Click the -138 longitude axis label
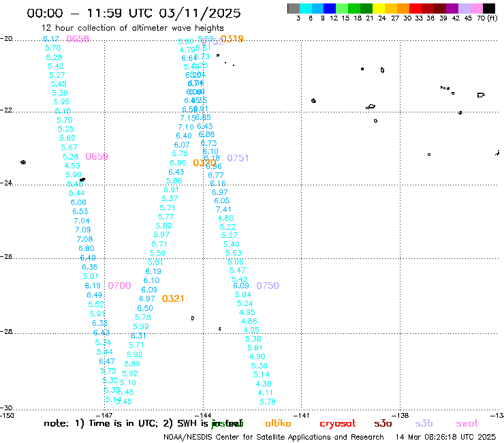 pyautogui.click(x=400, y=415)
